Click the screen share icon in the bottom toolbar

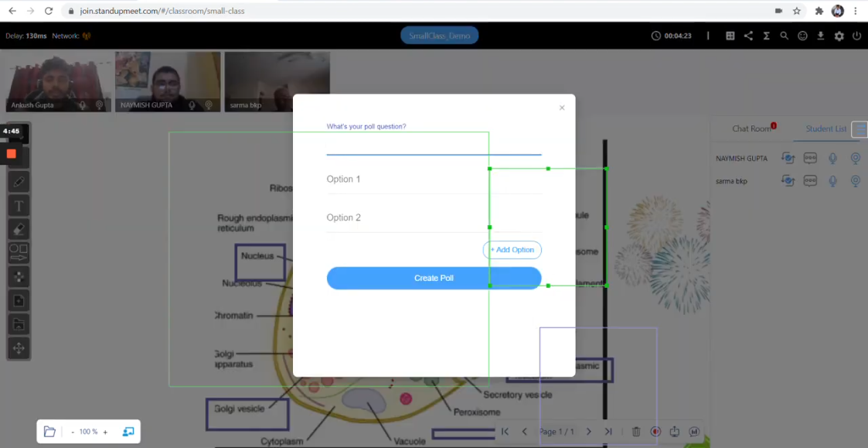pyautogui.click(x=674, y=432)
